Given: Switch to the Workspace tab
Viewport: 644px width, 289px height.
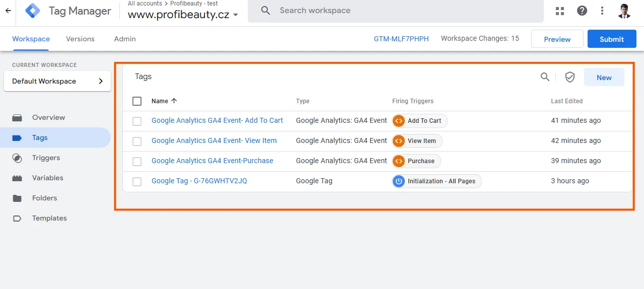Looking at the screenshot, I should click(x=31, y=39).
